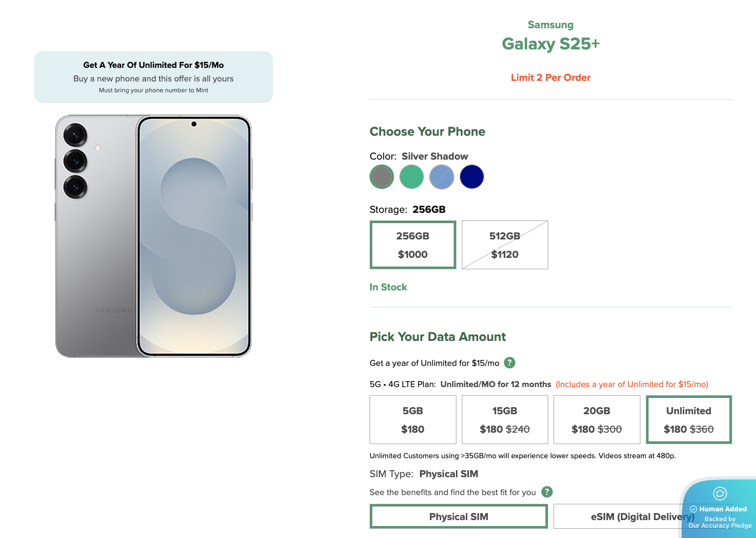Open the Human Added accuracy pledge badge
756x538 pixels.
[719, 509]
